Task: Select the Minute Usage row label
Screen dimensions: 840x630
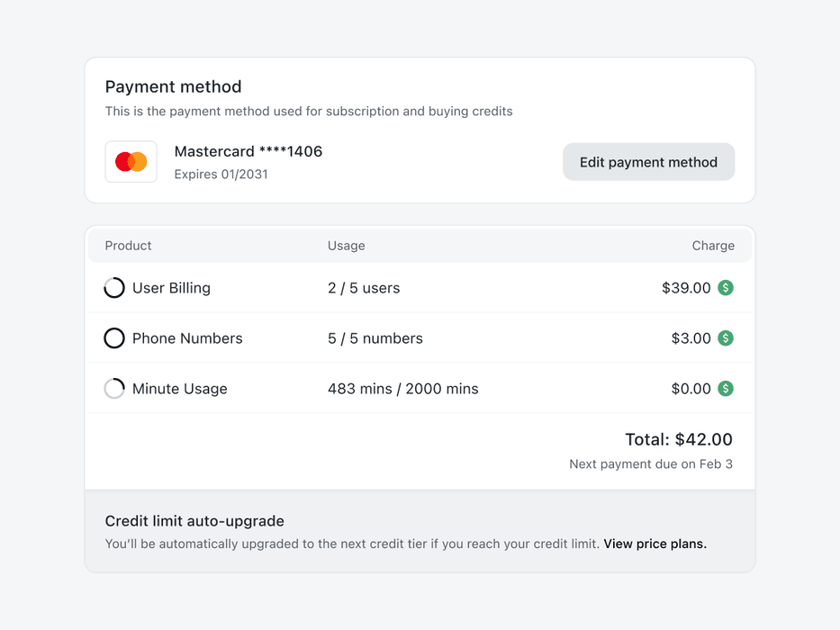Action: pos(179,389)
